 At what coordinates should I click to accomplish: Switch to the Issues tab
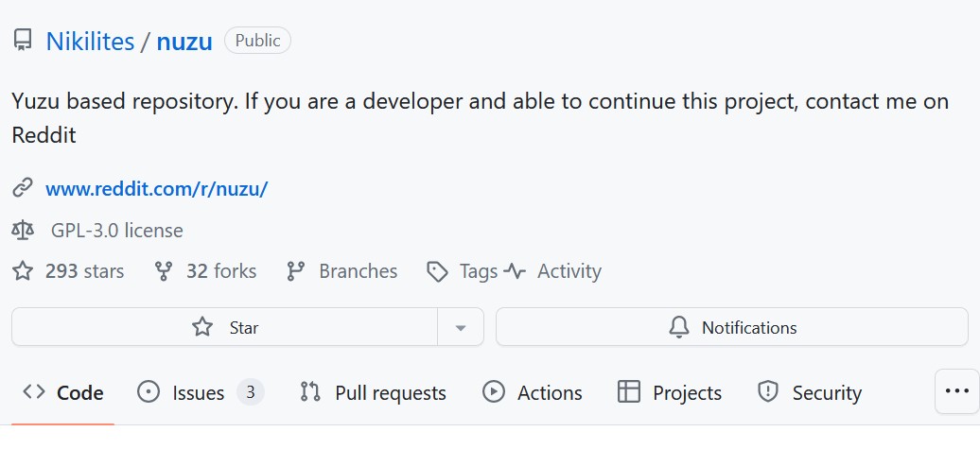click(198, 393)
